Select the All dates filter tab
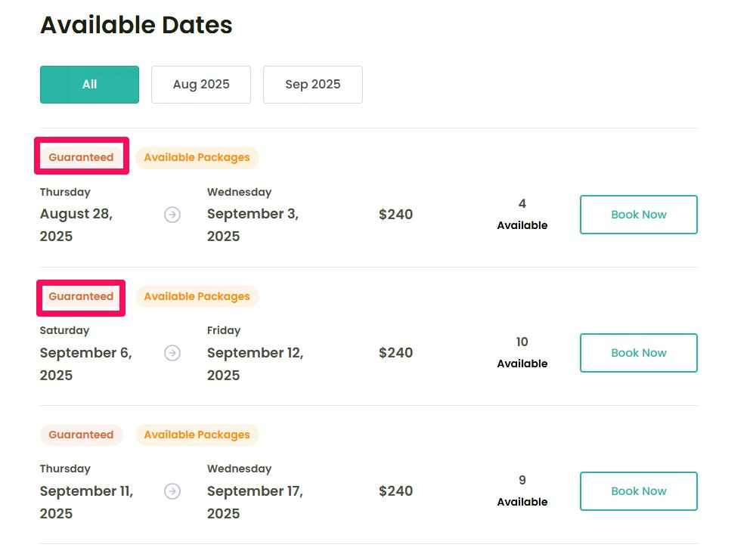The height and width of the screenshot is (560, 750). (x=89, y=85)
